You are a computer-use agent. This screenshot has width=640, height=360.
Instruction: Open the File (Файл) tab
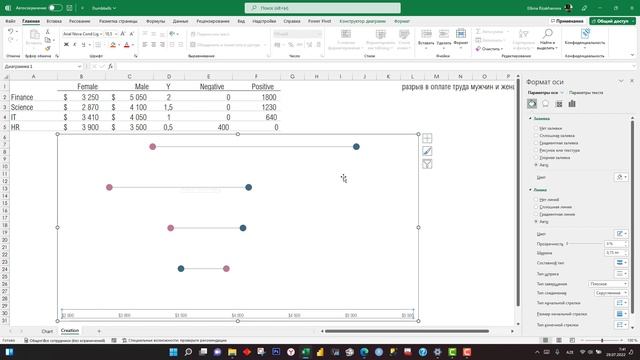click(x=10, y=21)
